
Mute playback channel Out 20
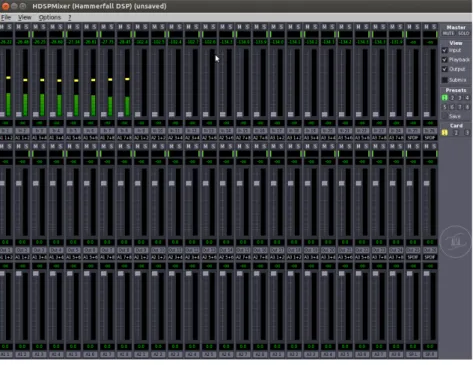click(324, 146)
